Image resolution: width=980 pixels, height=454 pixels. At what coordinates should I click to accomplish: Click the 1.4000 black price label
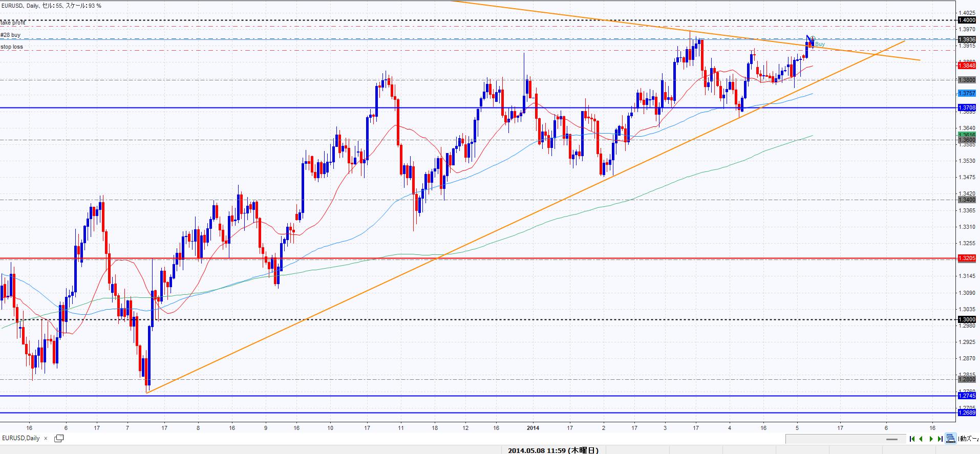[967, 20]
